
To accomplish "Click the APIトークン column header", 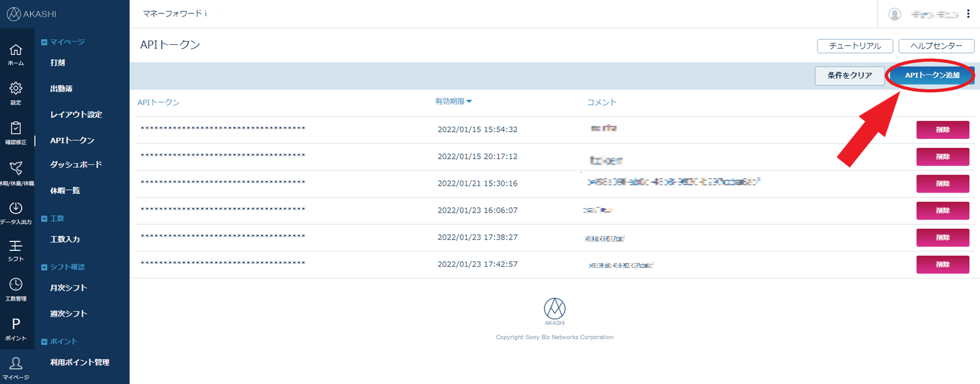I will [x=158, y=102].
